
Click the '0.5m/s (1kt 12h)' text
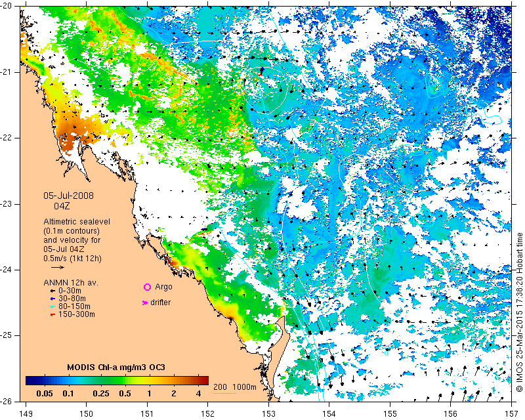[x=72, y=259]
